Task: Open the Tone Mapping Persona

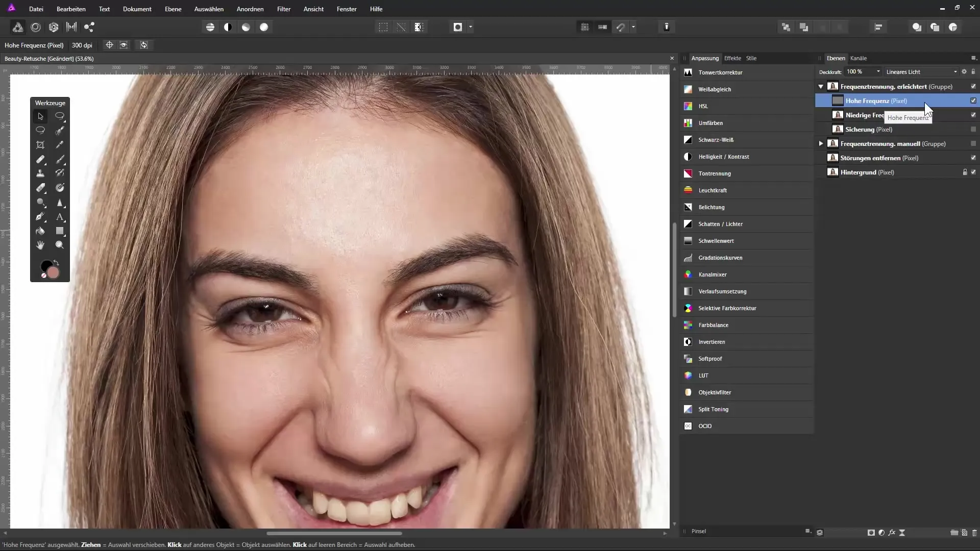Action: (x=71, y=27)
